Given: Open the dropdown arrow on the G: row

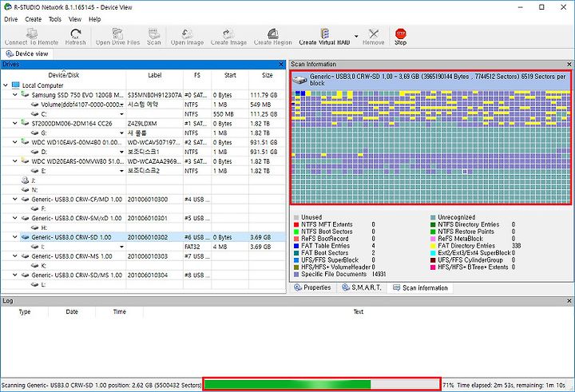Looking at the screenshot, I should 121,133.
